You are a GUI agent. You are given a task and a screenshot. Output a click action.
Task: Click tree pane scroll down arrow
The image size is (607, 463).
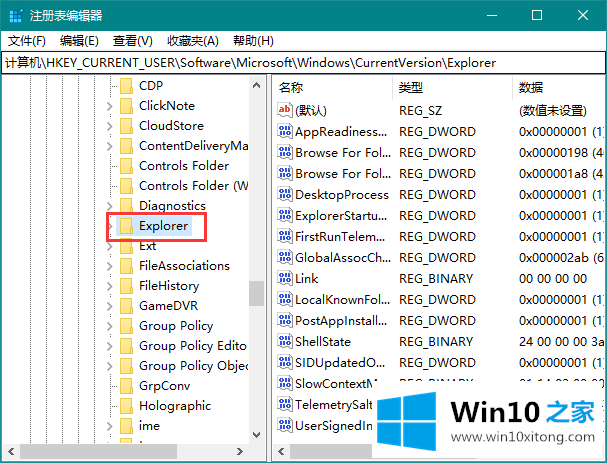[x=256, y=435]
